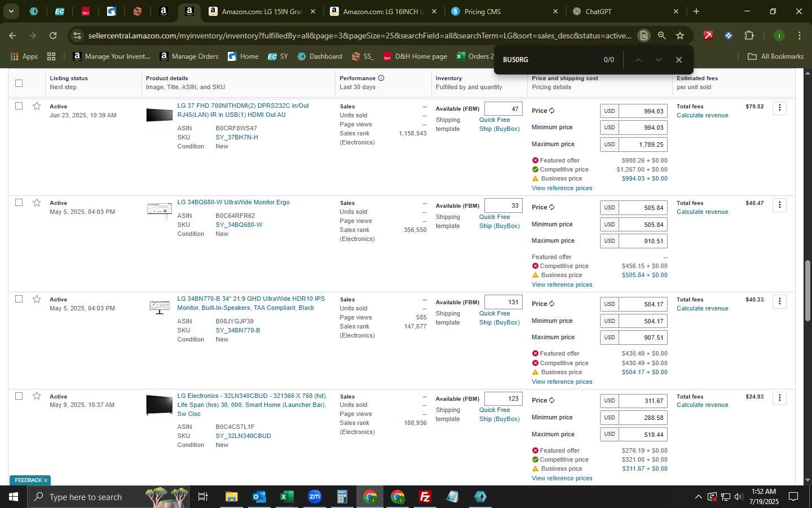Open the tab search dropdown arrow
The image size is (812, 508).
[11, 11]
